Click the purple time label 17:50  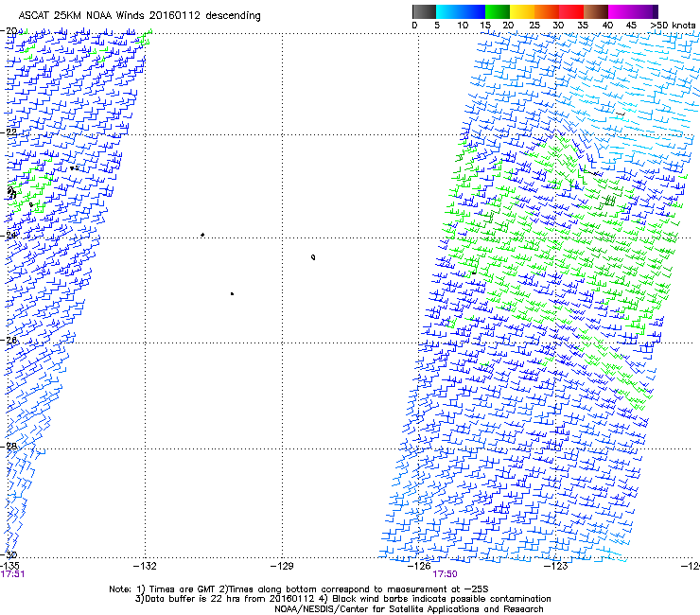[x=446, y=574]
